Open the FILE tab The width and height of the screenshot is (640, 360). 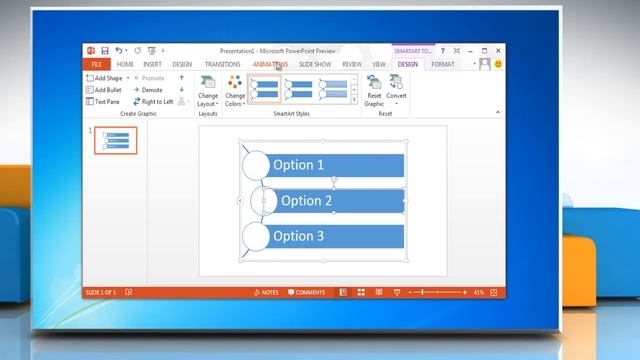97,64
